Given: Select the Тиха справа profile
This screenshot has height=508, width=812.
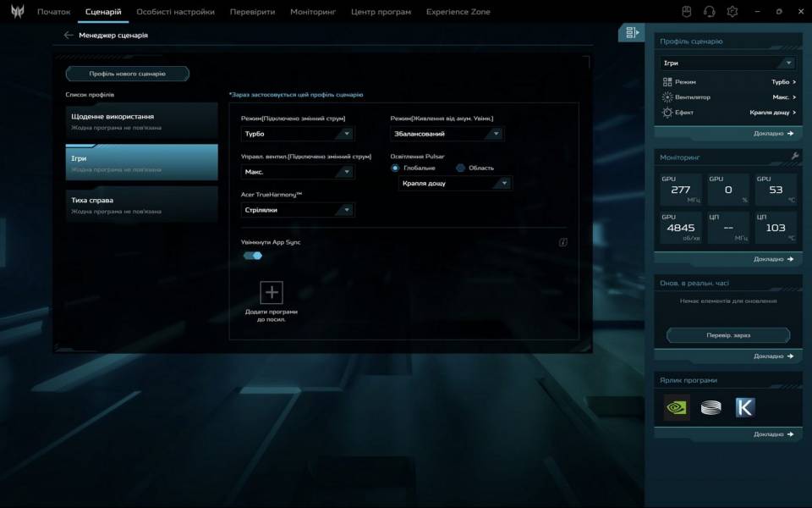Looking at the screenshot, I should click(x=141, y=204).
